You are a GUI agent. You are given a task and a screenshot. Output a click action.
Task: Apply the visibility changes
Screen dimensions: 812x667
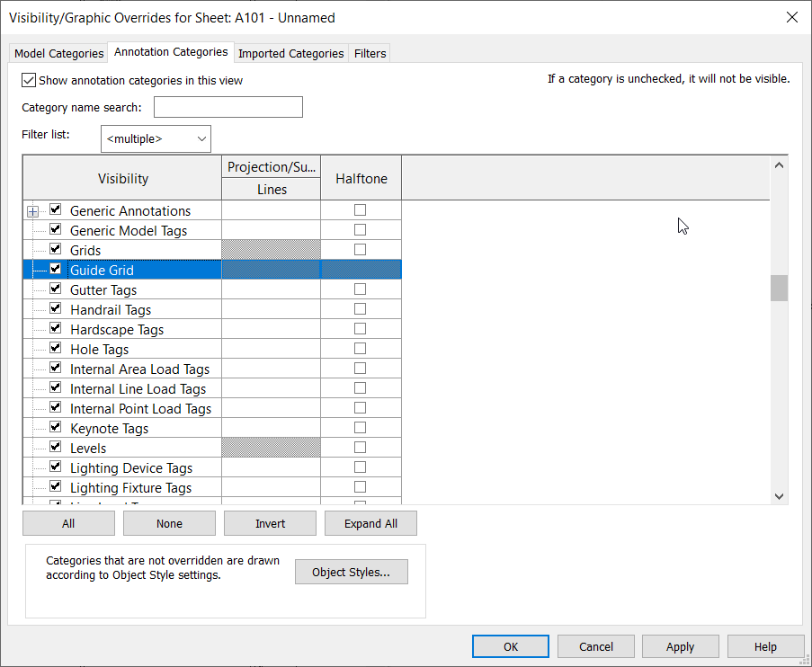[x=680, y=645]
